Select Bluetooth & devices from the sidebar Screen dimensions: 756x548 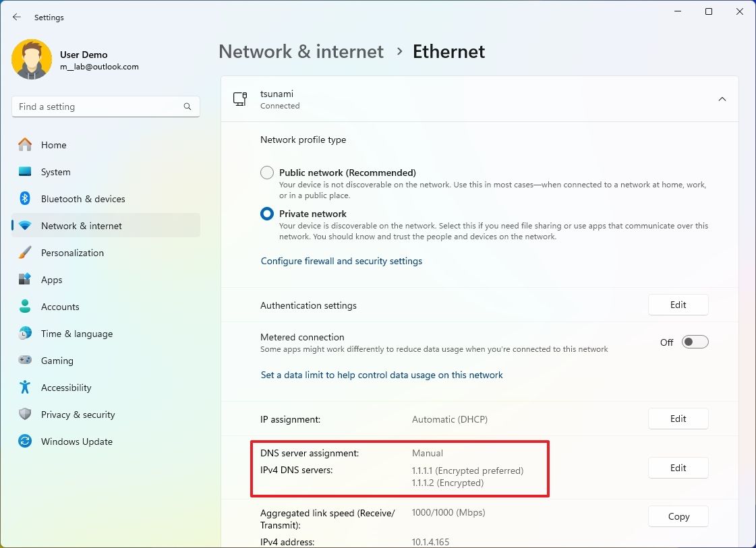tap(82, 199)
